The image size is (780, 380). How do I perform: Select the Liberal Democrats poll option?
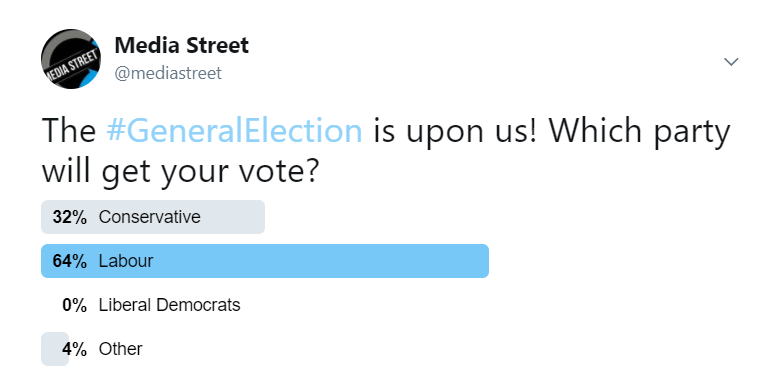coord(169,304)
